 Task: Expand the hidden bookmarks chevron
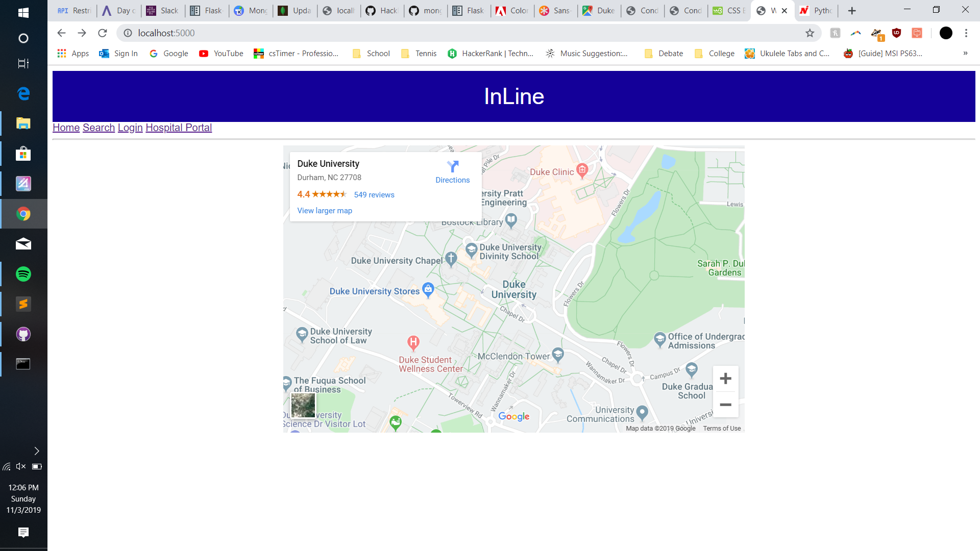coord(965,53)
